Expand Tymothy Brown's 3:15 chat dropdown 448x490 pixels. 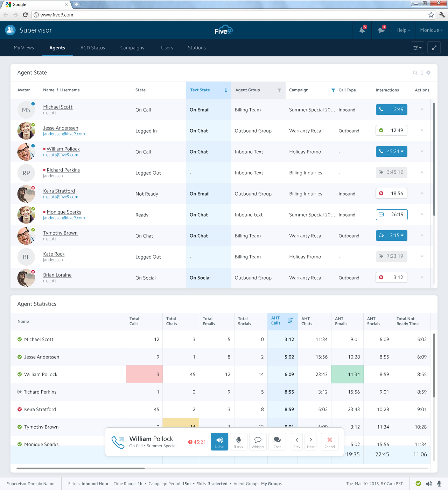pyautogui.click(x=402, y=236)
